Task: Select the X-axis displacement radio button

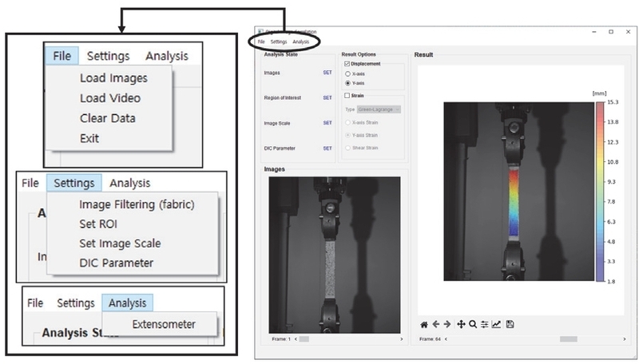Action: click(348, 73)
